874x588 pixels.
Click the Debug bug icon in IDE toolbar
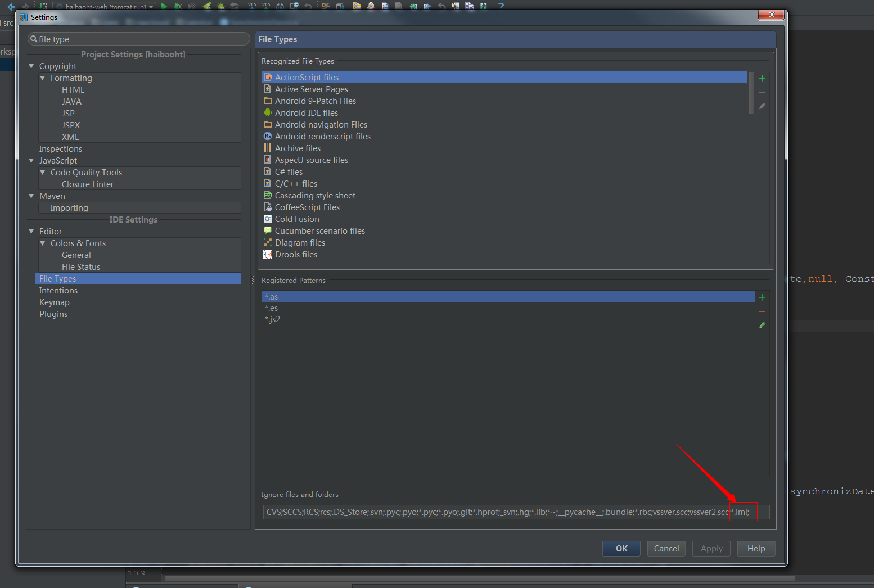point(178,6)
